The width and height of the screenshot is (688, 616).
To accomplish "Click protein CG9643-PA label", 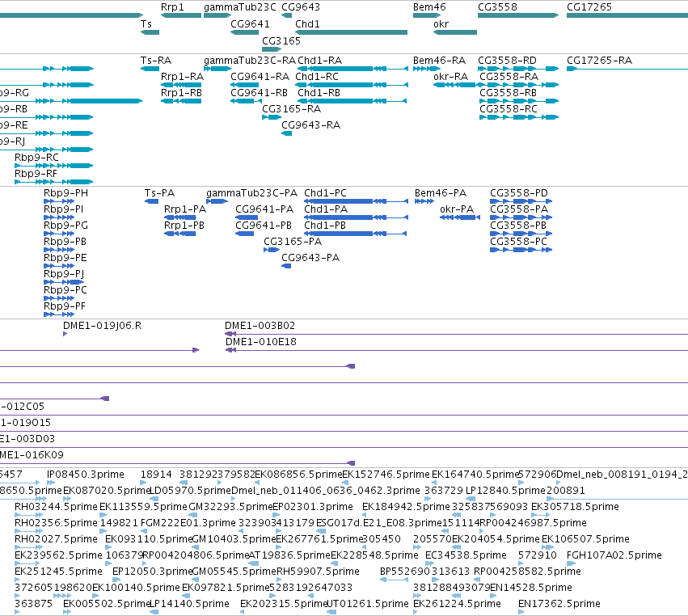I will (310, 258).
